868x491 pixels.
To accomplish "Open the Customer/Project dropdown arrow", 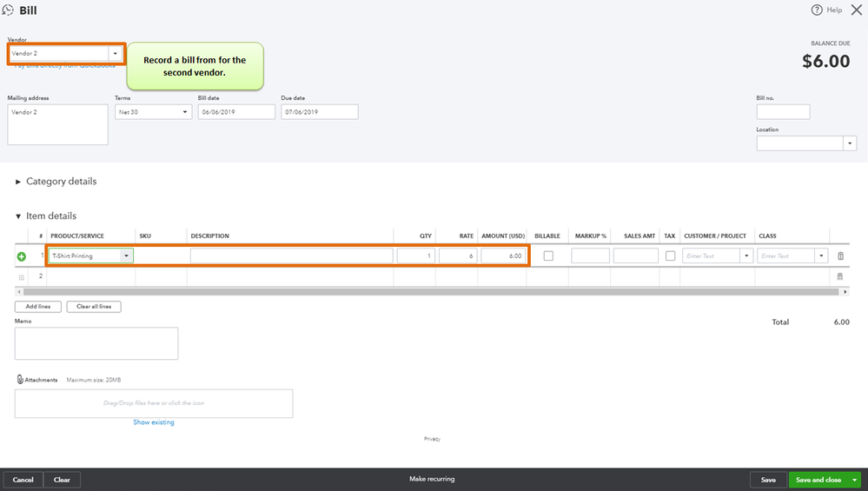I will (746, 255).
